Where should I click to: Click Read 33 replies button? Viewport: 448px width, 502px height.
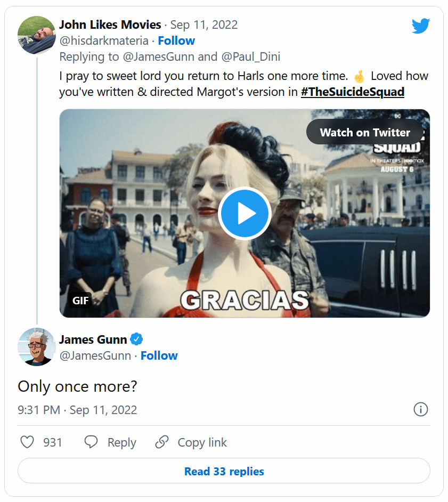click(224, 471)
